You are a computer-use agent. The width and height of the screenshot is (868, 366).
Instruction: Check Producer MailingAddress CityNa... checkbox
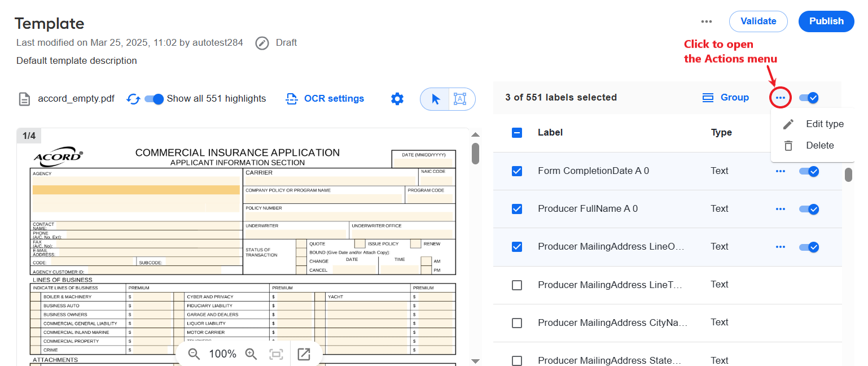pos(517,323)
